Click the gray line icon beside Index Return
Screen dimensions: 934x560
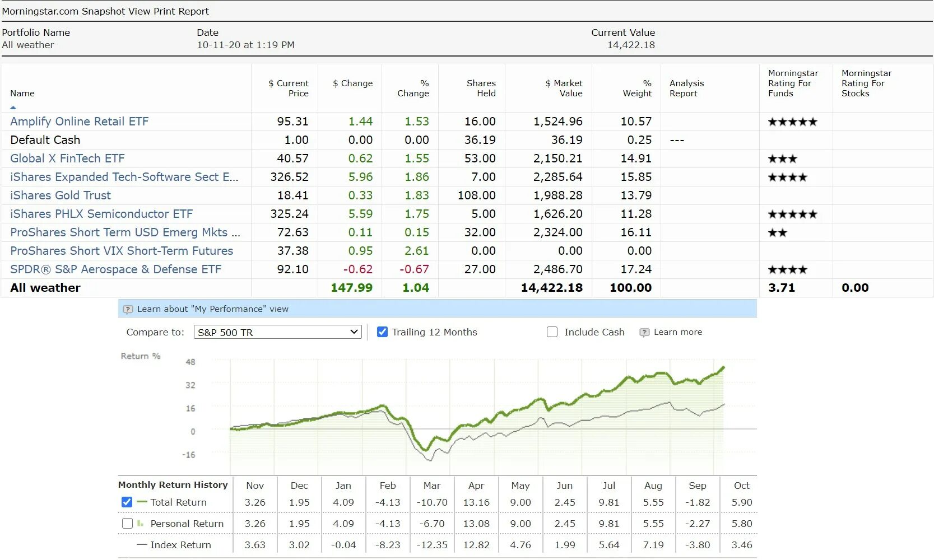click(x=142, y=545)
